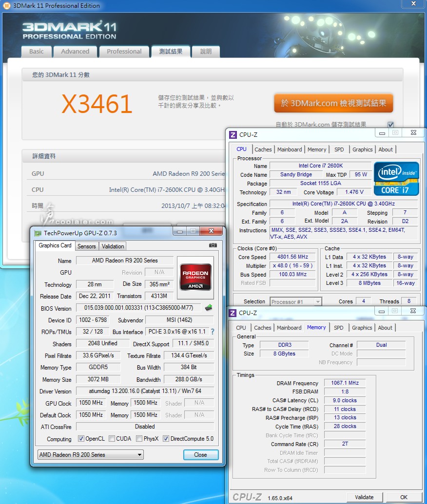This screenshot has width=427, height=504.
Task: Click the ATI CrossFire Disabled field
Action: point(145,427)
